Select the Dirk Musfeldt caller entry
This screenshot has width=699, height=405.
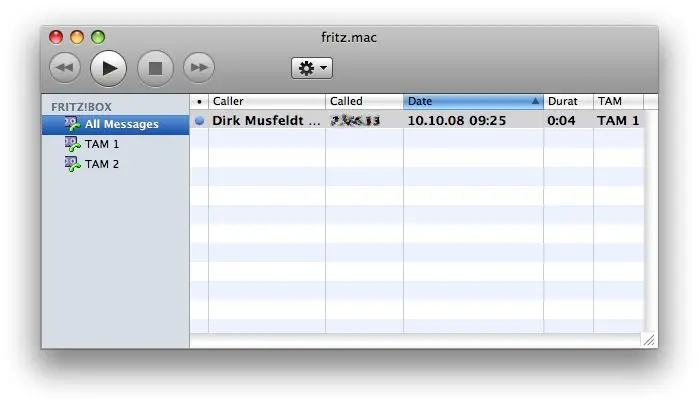pos(266,120)
